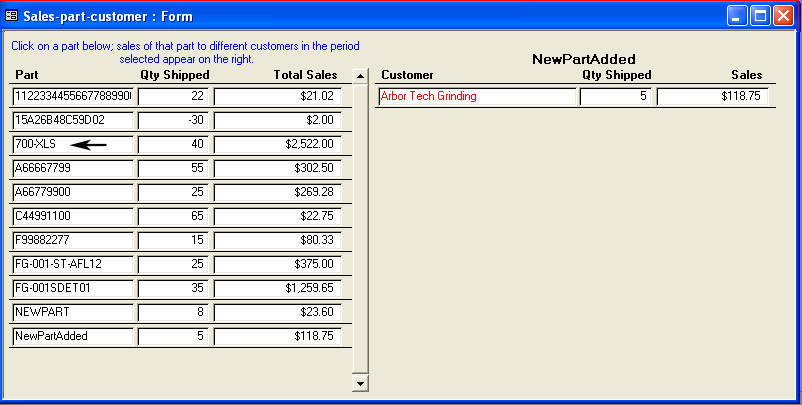Select the NewPartAdded part field

73,336
